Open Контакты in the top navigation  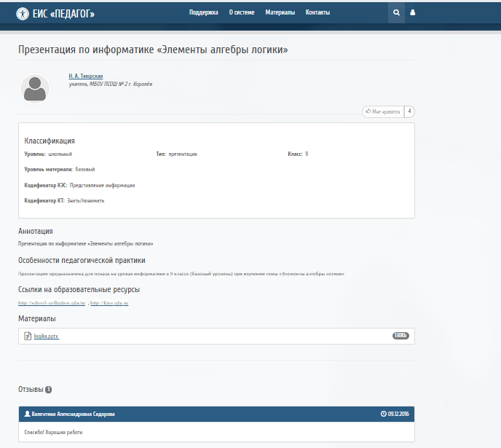[317, 12]
